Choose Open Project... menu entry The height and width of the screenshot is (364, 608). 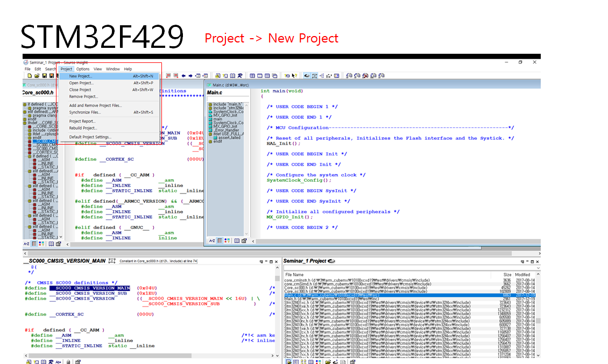click(x=109, y=83)
